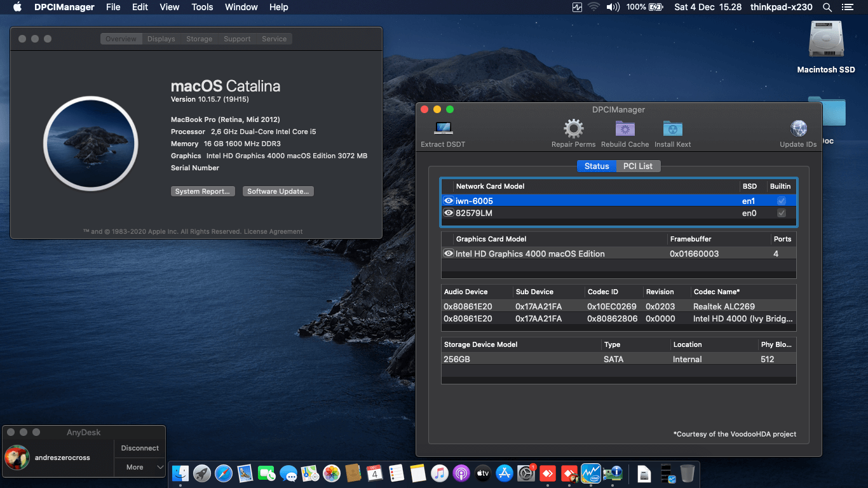Viewport: 868px width, 488px height.
Task: Open App Store in the dock
Action: tap(504, 473)
